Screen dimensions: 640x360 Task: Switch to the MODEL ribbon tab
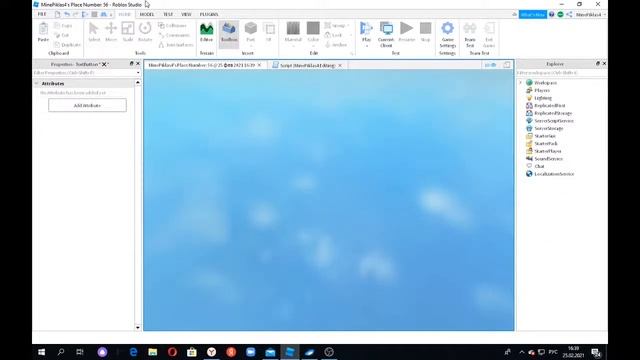[147, 14]
